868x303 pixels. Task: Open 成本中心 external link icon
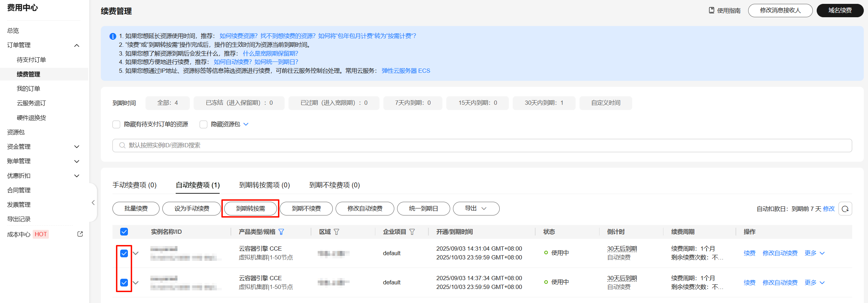[80, 234]
